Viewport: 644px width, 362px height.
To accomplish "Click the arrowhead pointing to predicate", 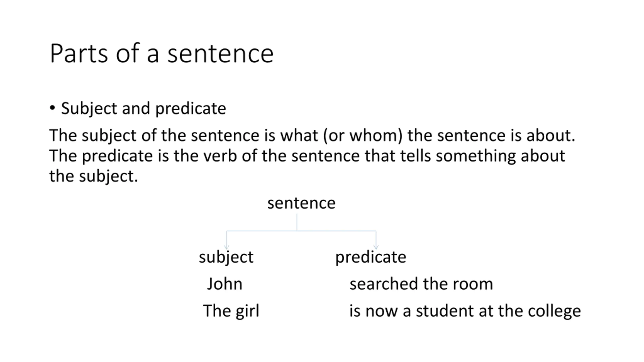I will 376,247.
